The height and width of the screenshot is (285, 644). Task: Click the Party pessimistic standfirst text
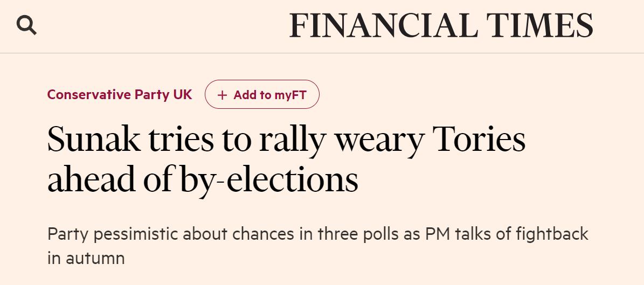click(x=317, y=234)
